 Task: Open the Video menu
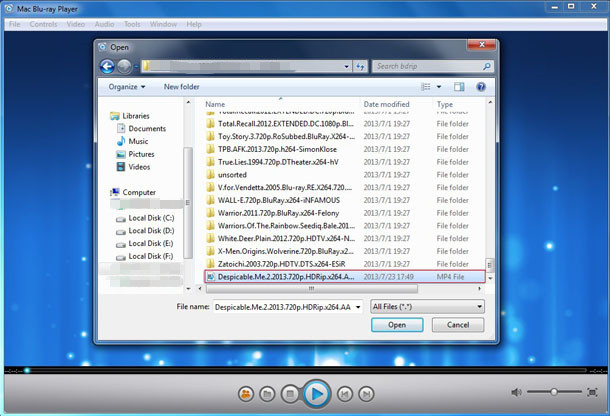[x=75, y=24]
